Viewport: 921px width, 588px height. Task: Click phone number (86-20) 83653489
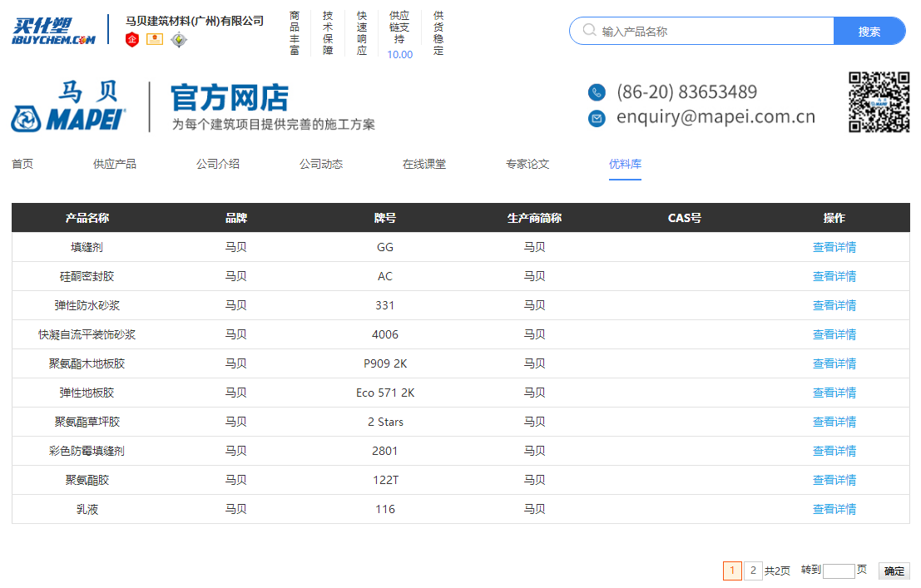[686, 92]
